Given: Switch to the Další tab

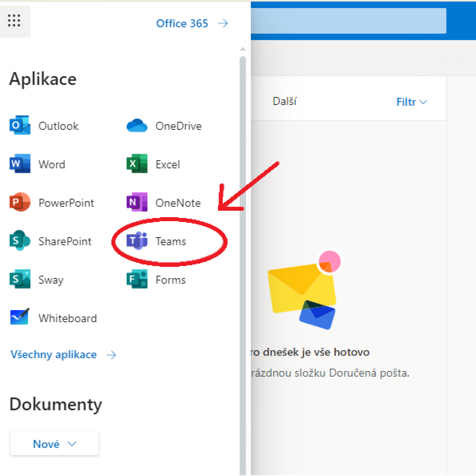Looking at the screenshot, I should point(284,101).
